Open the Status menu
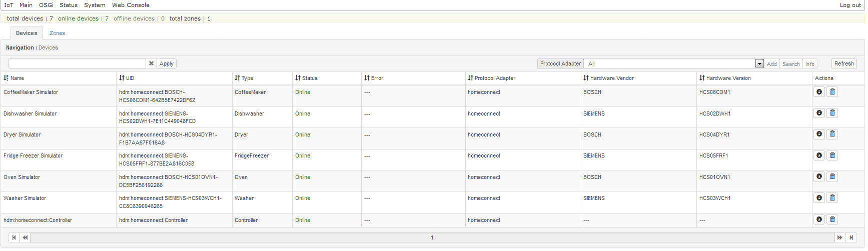This screenshot has height=251, width=868. pyautogui.click(x=69, y=5)
